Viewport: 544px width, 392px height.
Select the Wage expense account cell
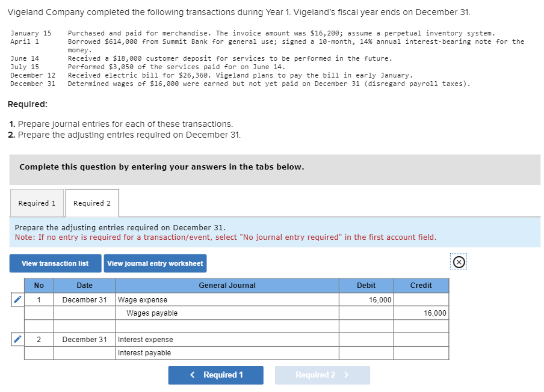pyautogui.click(x=227, y=300)
